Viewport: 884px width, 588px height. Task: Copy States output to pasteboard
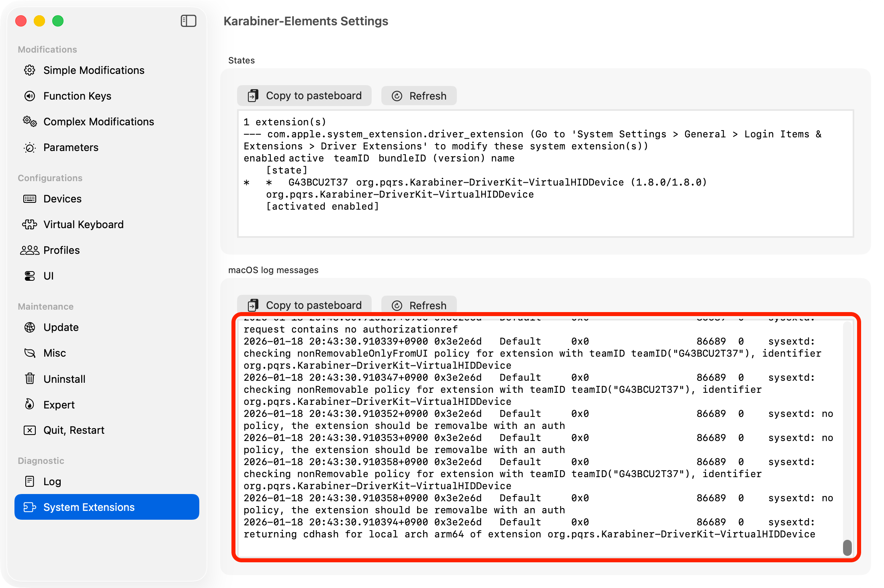(305, 96)
